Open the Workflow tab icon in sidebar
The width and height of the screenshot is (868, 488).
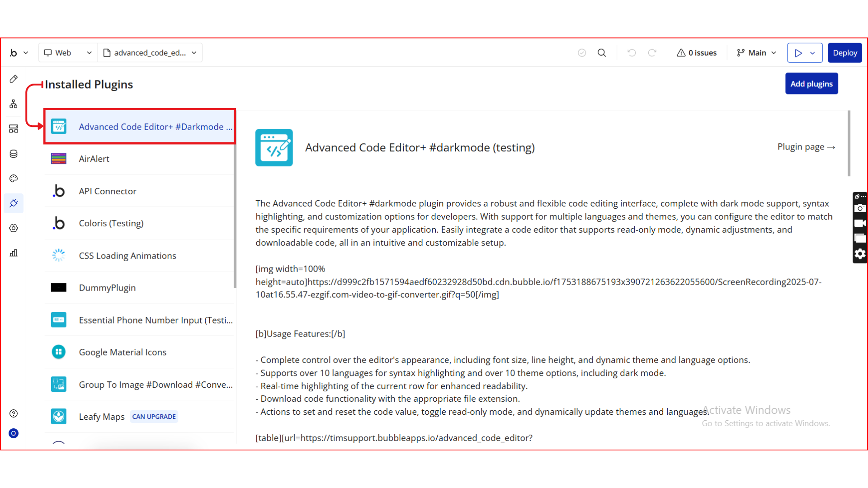click(x=14, y=104)
